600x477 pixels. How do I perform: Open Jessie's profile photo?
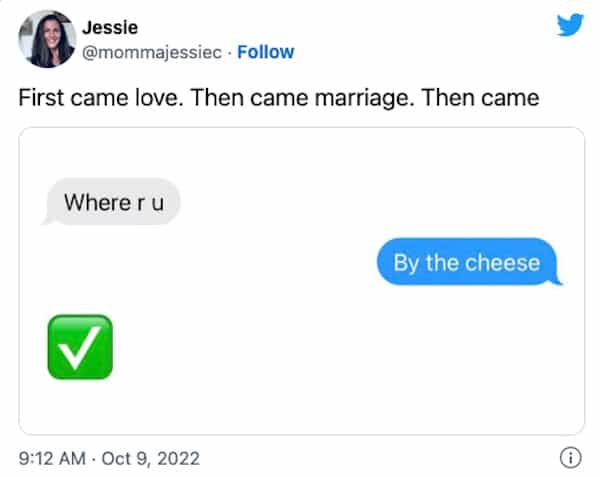(x=47, y=39)
